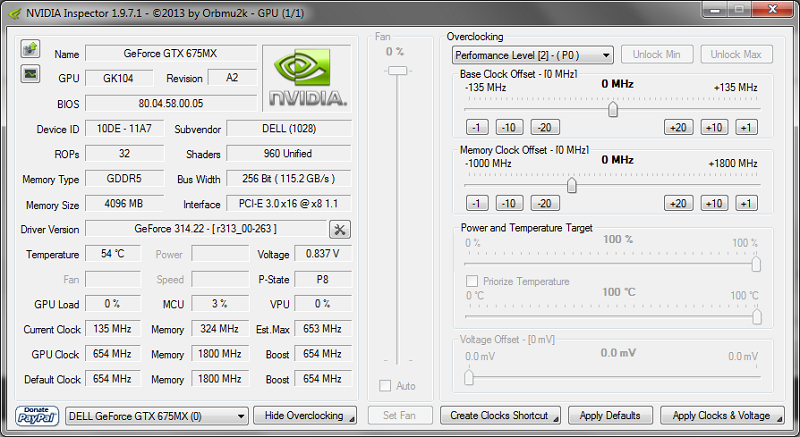Screen dimensions: 800x437
Task: Open the Performance Level [2] dropdown
Action: coord(533,55)
